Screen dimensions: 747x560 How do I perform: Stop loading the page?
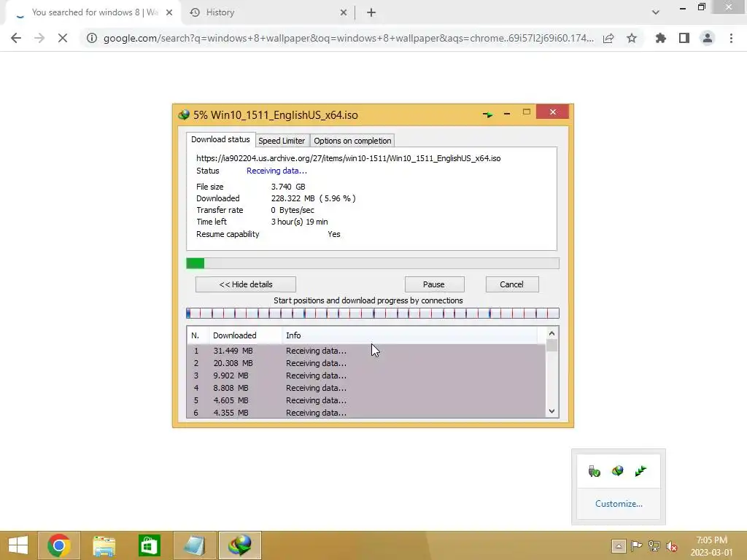click(x=63, y=38)
